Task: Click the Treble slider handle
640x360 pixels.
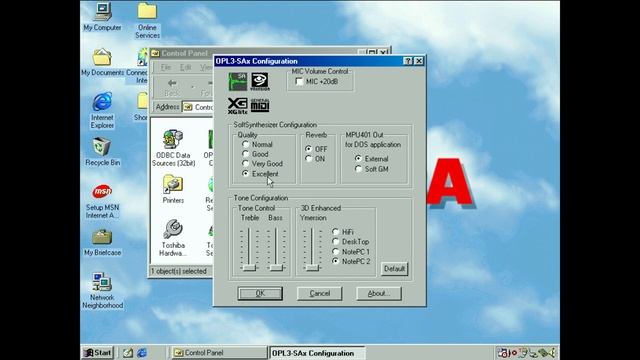Action: pyautogui.click(x=249, y=268)
